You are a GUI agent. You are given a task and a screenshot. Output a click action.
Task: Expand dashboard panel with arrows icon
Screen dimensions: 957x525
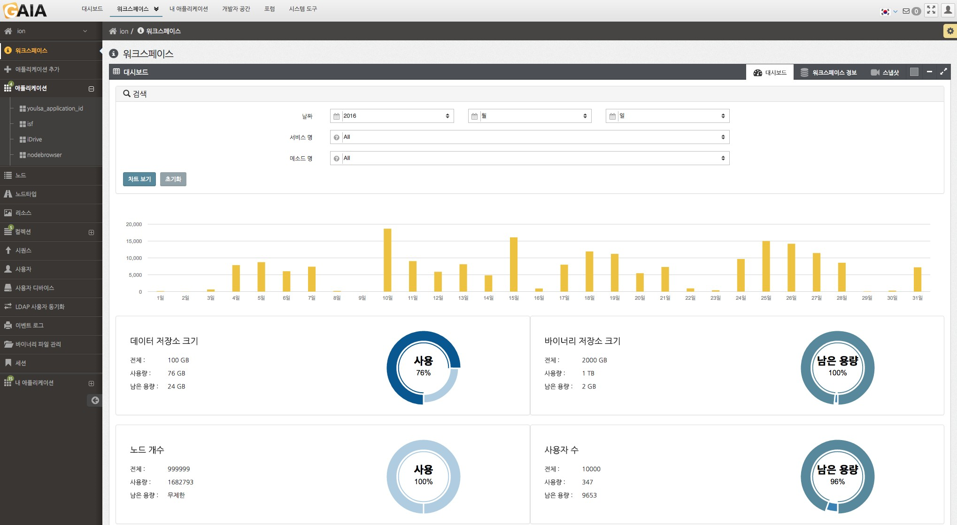point(943,72)
